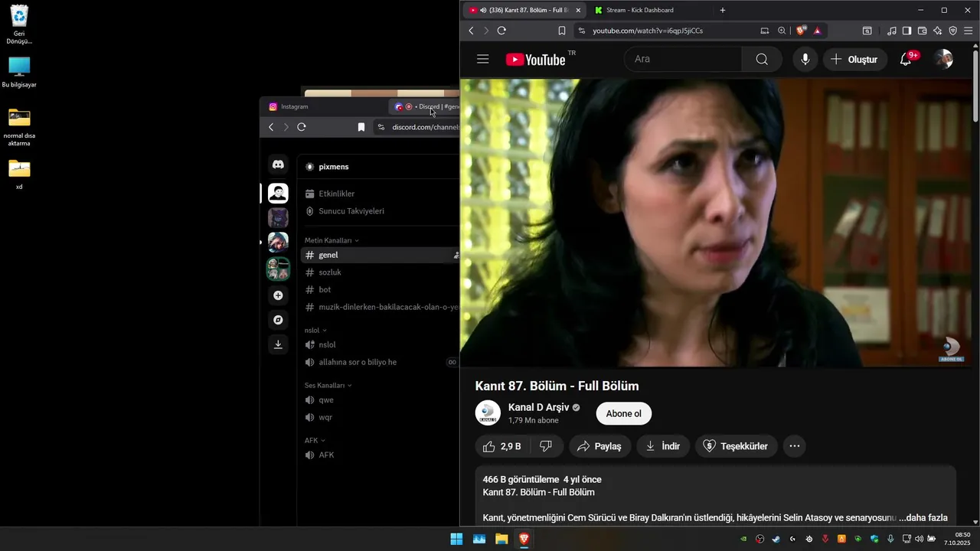
Task: Open Kanal D Arşiv channel link
Action: click(x=538, y=407)
